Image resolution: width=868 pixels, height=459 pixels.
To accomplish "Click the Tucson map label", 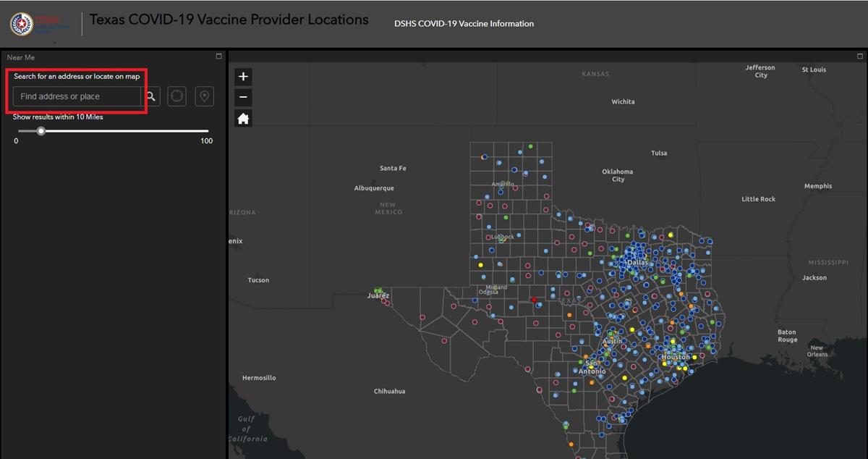I will (258, 280).
